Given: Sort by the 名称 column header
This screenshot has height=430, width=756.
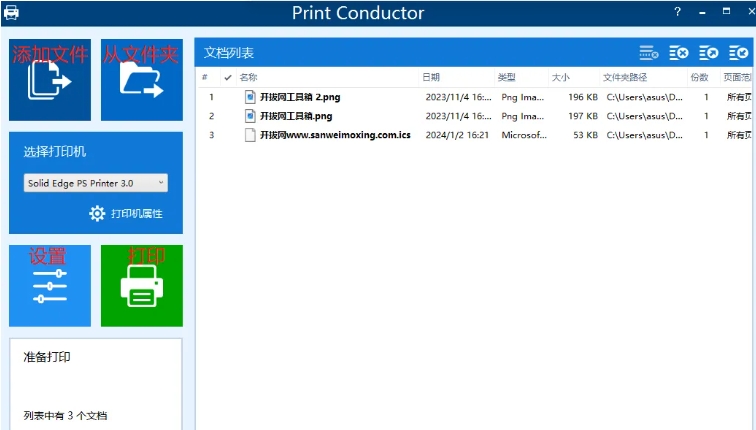Looking at the screenshot, I should 248,77.
